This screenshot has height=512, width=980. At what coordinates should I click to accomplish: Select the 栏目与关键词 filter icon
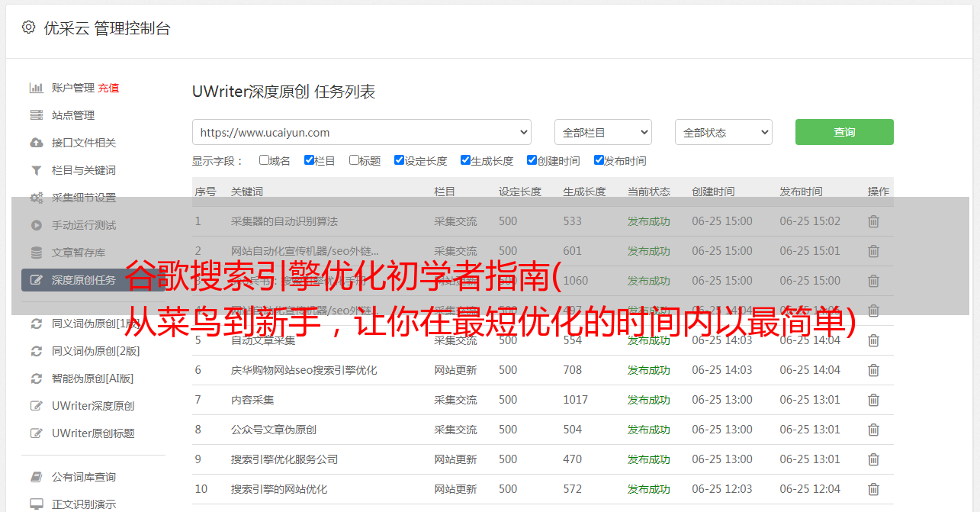click(x=36, y=170)
